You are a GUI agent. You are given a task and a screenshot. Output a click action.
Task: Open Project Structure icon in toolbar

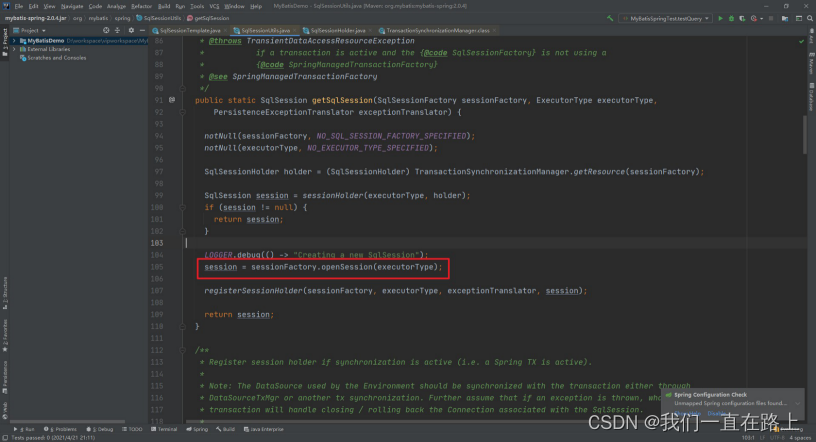point(785,18)
